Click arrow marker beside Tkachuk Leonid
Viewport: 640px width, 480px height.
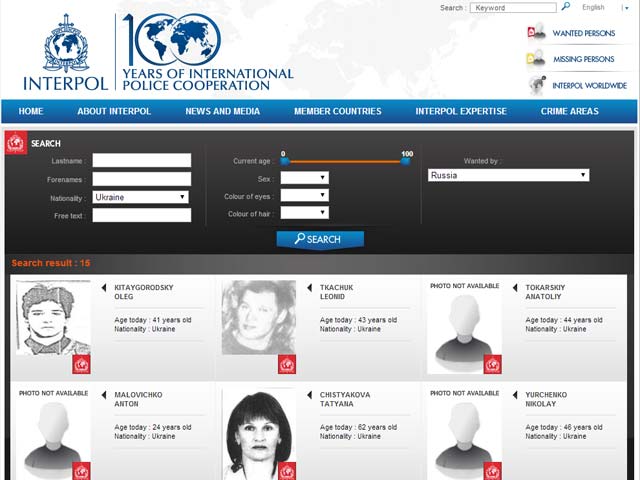310,288
